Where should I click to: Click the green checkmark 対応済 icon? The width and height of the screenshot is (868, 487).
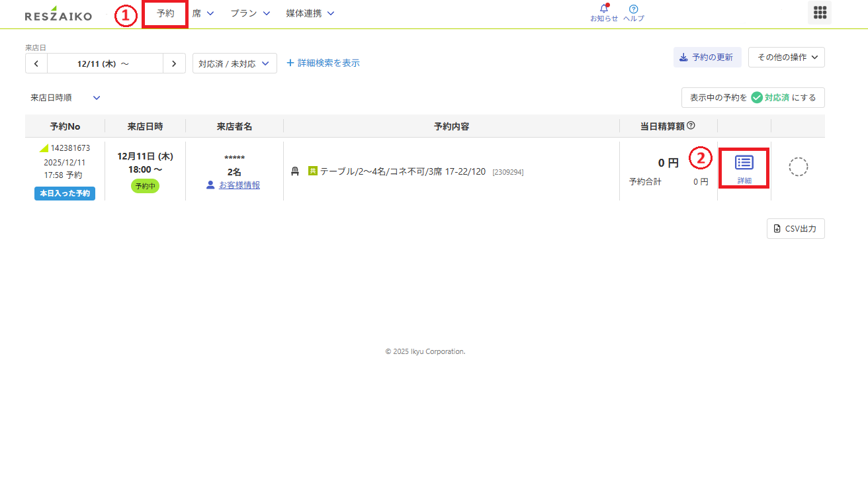(756, 97)
